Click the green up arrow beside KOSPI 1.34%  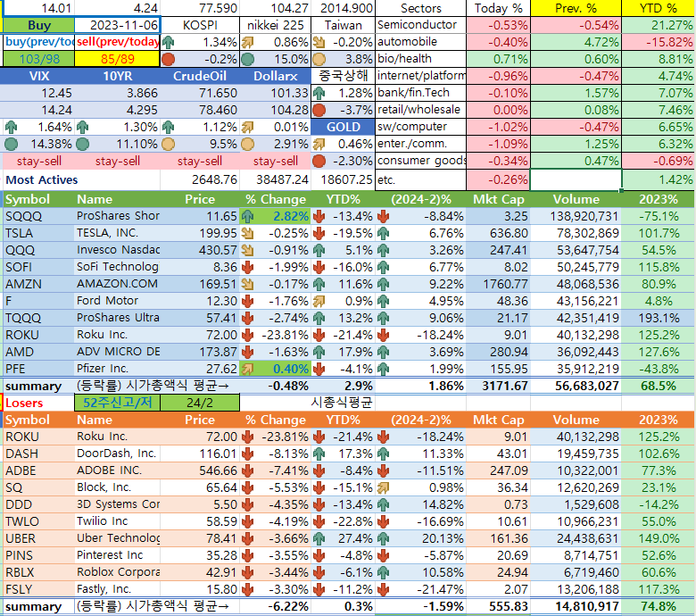[169, 43]
